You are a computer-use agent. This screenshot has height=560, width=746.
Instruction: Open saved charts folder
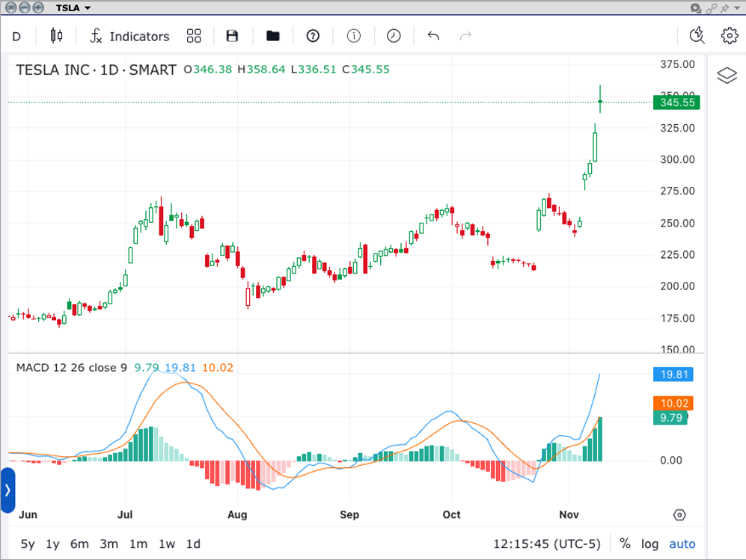[272, 36]
